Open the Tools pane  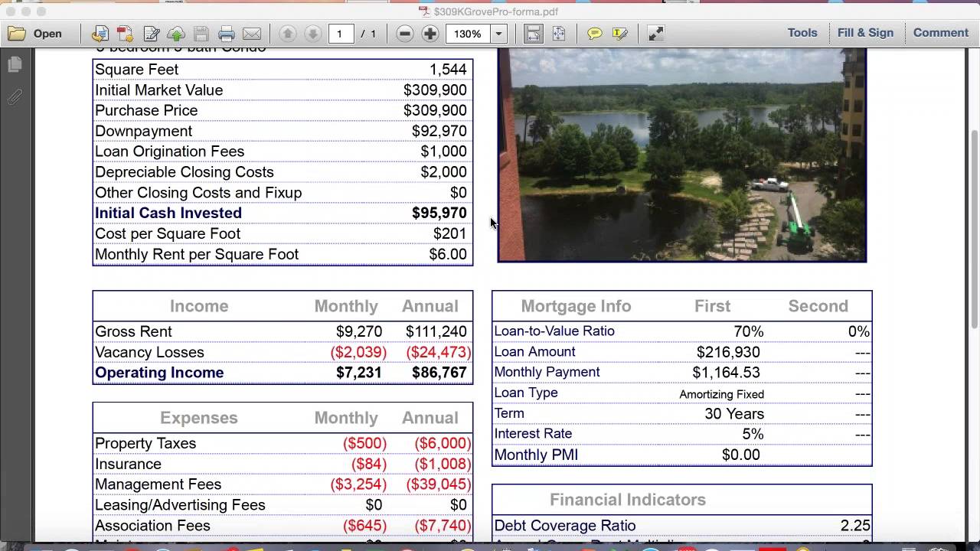802,33
